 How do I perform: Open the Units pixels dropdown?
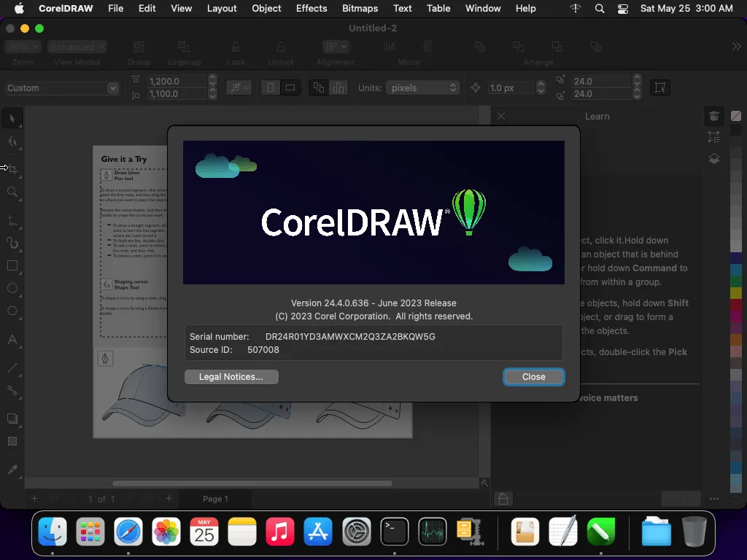[422, 87]
